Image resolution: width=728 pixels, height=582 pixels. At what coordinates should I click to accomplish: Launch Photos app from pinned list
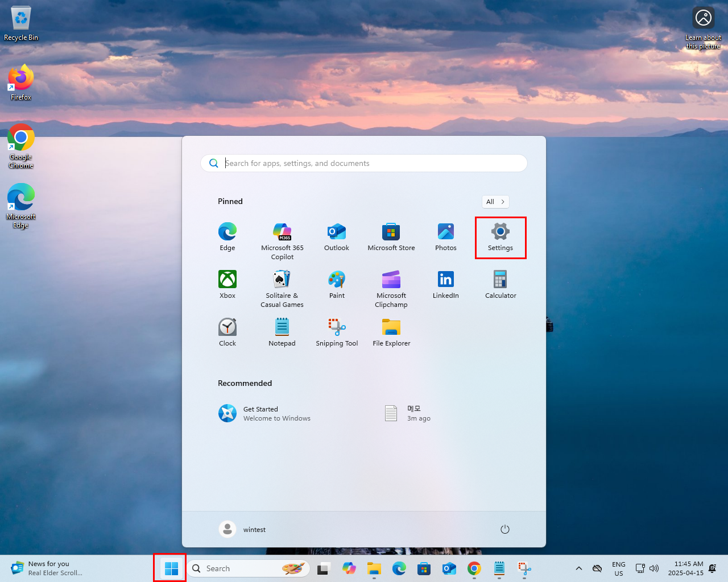point(446,237)
